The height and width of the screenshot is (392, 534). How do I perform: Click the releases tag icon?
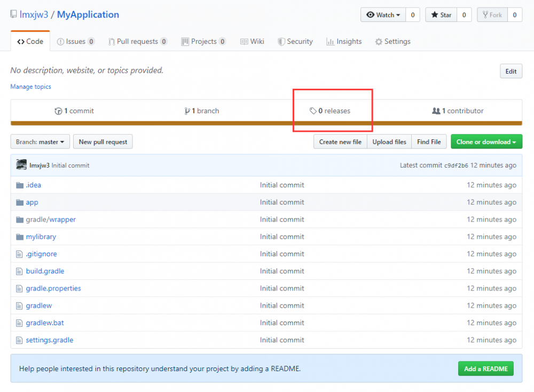click(x=313, y=111)
